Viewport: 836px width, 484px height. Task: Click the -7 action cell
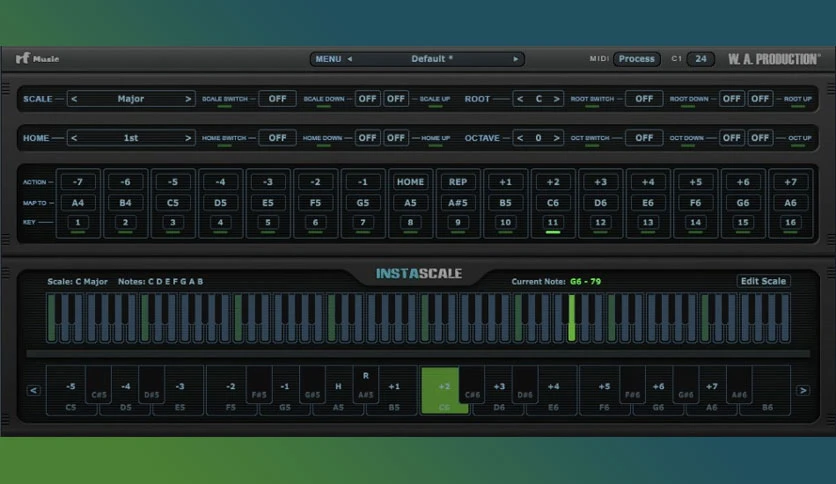coord(78,182)
